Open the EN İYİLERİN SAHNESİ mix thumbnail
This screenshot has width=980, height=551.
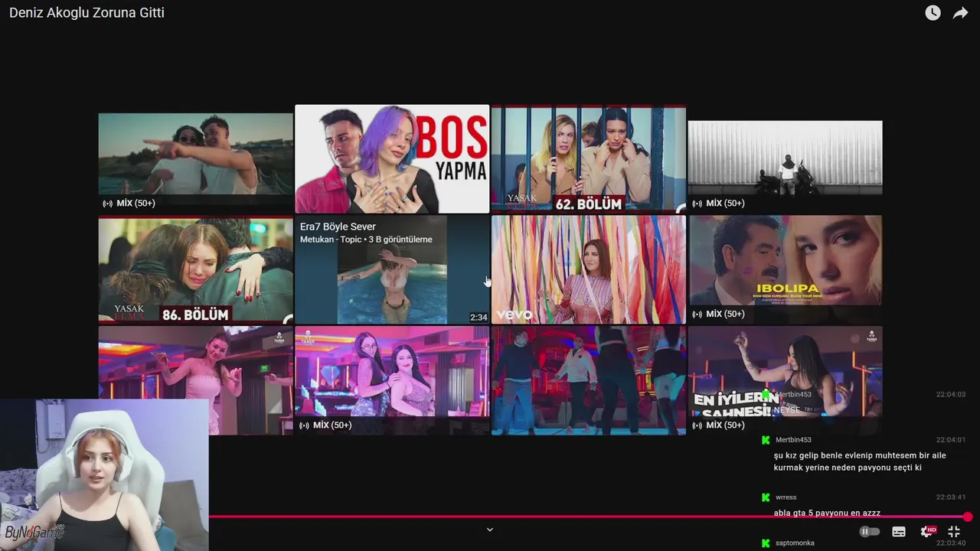(x=785, y=380)
